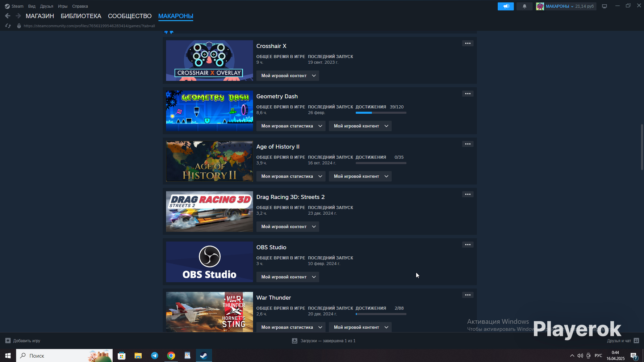Open the OBS Studio title link
This screenshot has height=362, width=644.
click(x=271, y=247)
